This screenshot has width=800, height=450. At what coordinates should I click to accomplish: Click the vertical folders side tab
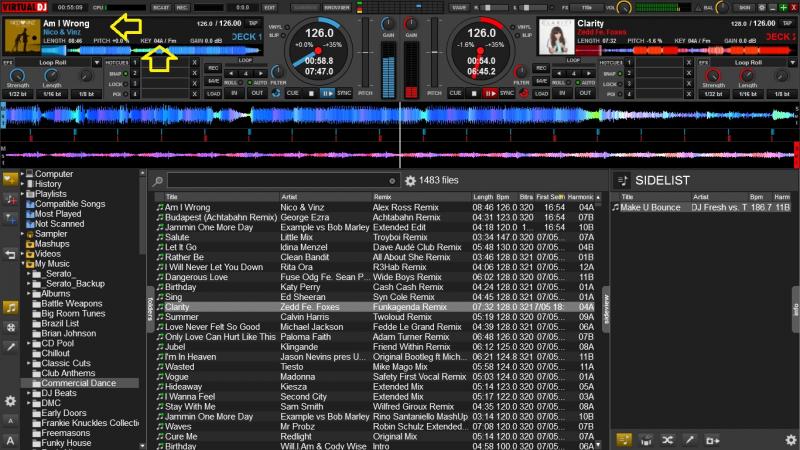click(151, 308)
